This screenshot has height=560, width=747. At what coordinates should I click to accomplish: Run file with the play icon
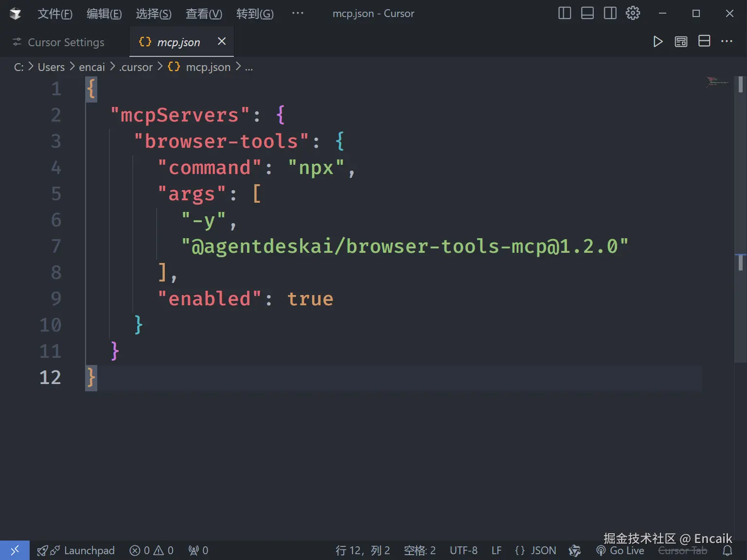[x=658, y=41]
